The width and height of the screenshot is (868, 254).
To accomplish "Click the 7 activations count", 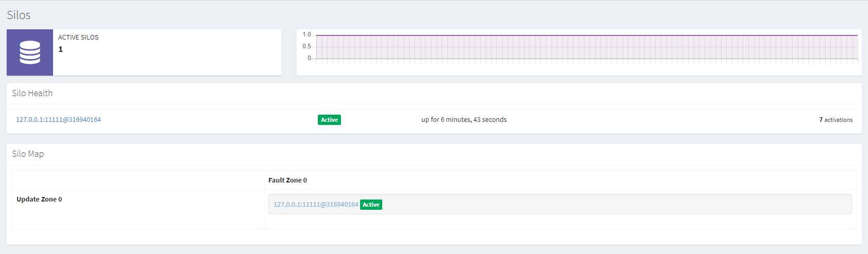I will click(836, 120).
